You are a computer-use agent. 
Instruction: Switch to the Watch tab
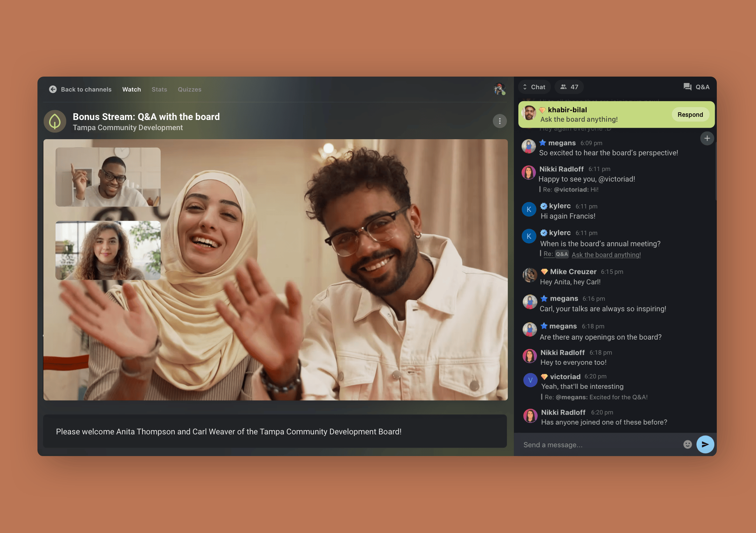point(132,89)
